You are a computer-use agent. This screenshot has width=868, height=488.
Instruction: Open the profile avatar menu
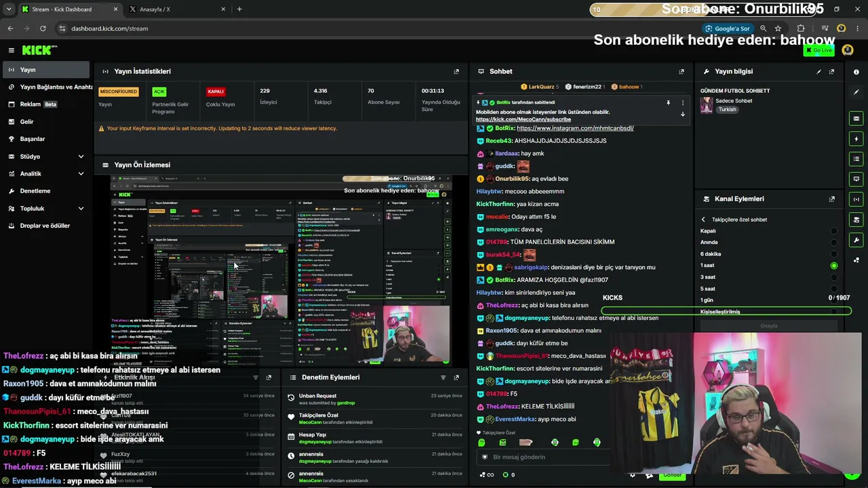[848, 50]
